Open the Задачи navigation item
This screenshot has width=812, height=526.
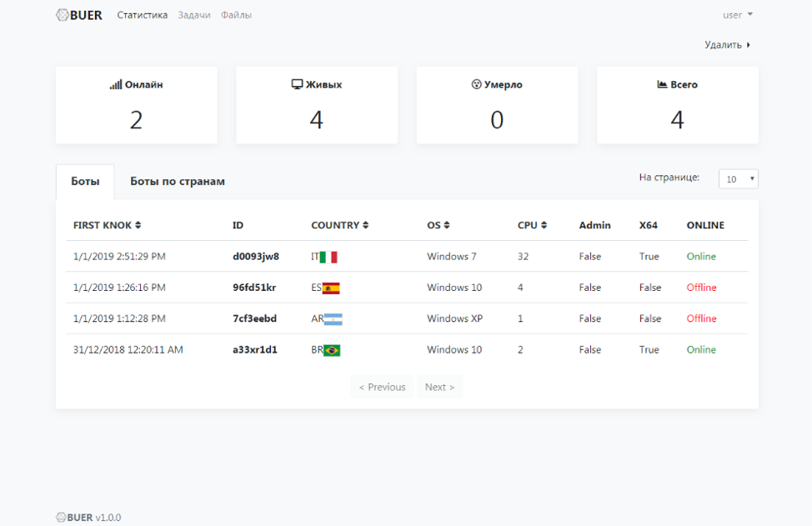click(194, 15)
